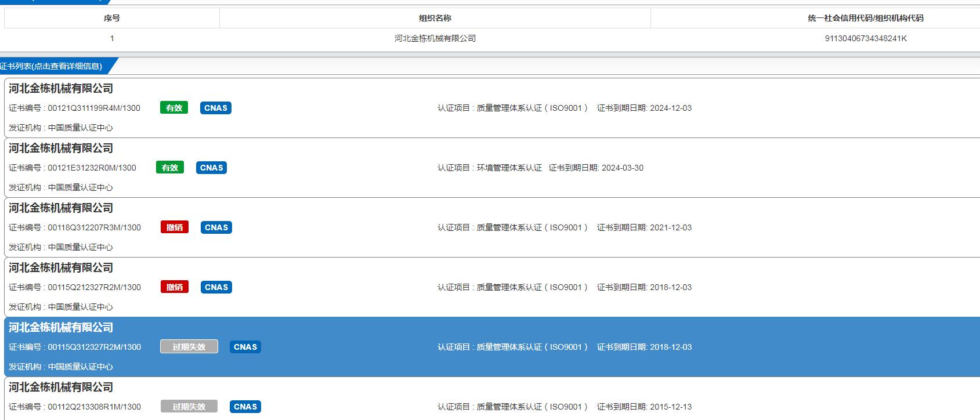
Task: Click the CNAS badge for certificate 00115Q212327R2M/1300
Action: (x=216, y=287)
